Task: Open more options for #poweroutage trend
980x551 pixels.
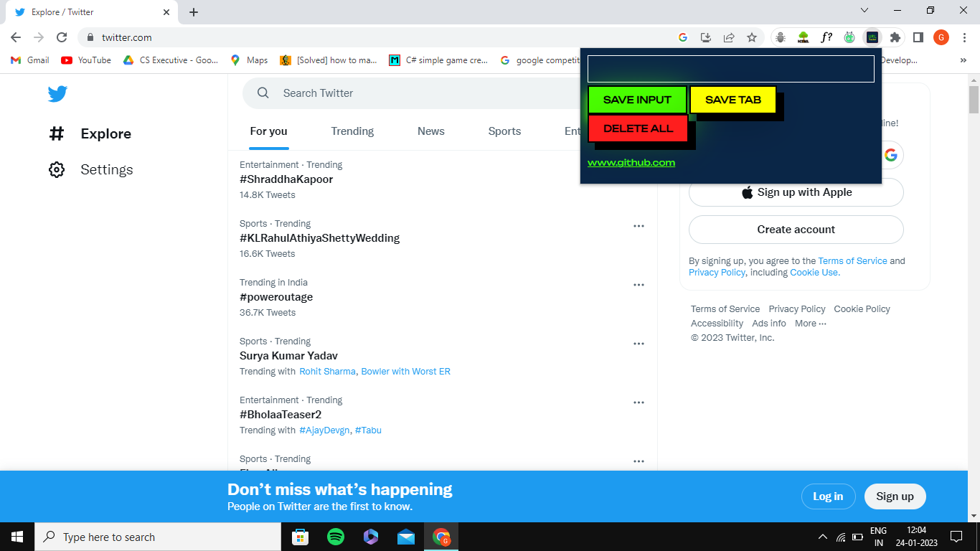Action: pyautogui.click(x=639, y=285)
